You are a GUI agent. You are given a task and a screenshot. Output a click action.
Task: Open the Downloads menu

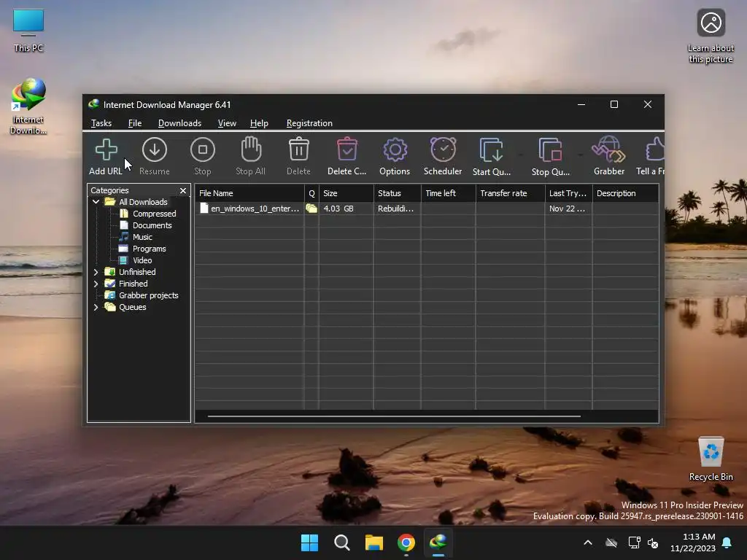tap(179, 122)
